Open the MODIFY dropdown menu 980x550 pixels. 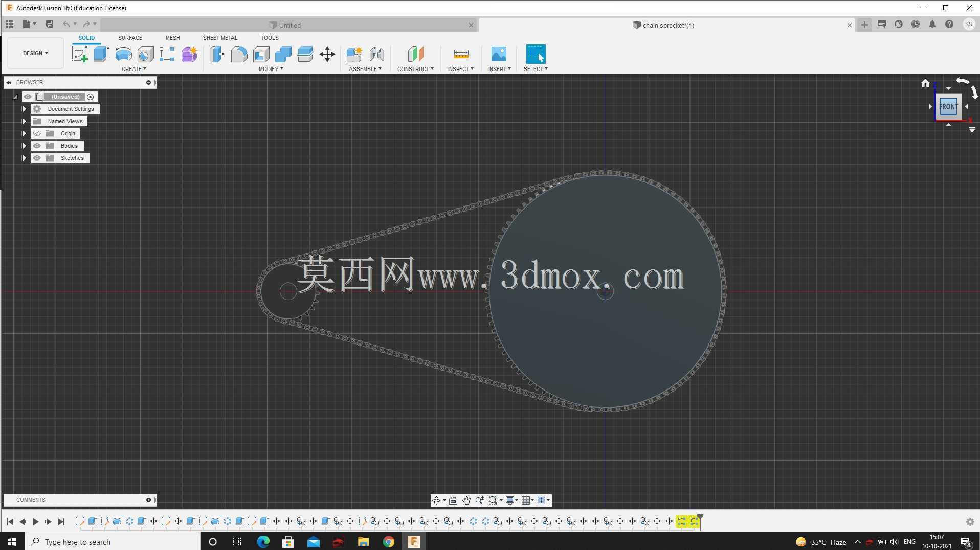click(271, 69)
